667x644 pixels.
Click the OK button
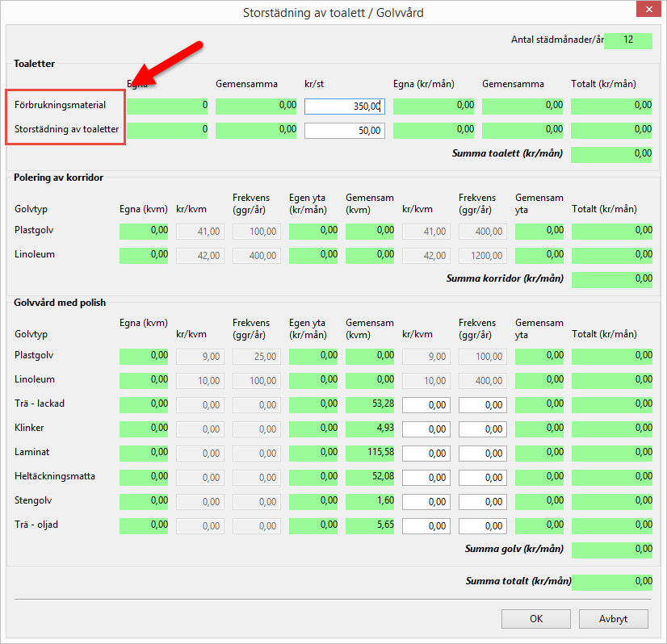pyautogui.click(x=535, y=619)
